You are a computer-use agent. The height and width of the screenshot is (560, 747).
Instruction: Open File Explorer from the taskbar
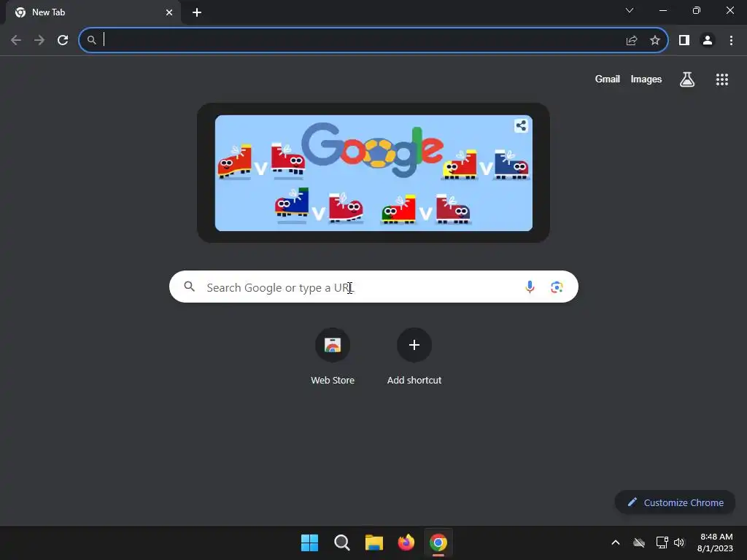[x=374, y=542]
